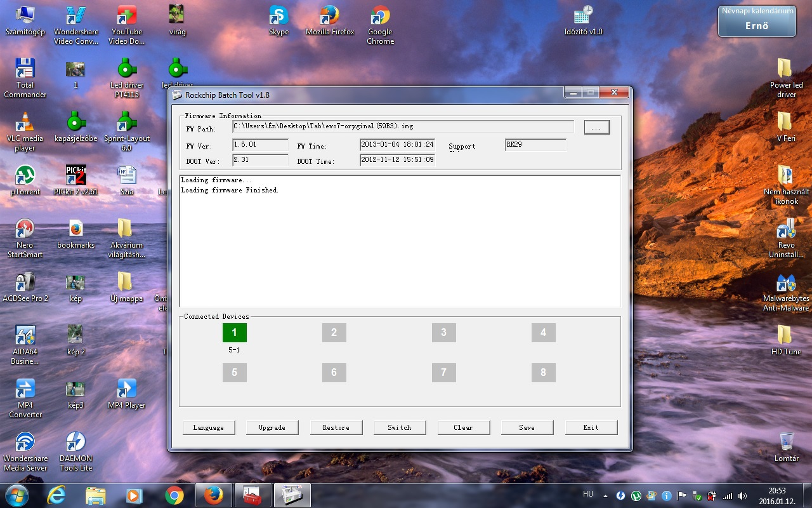This screenshot has height=508, width=812.
Task: Click the HU language indicator
Action: 588,494
